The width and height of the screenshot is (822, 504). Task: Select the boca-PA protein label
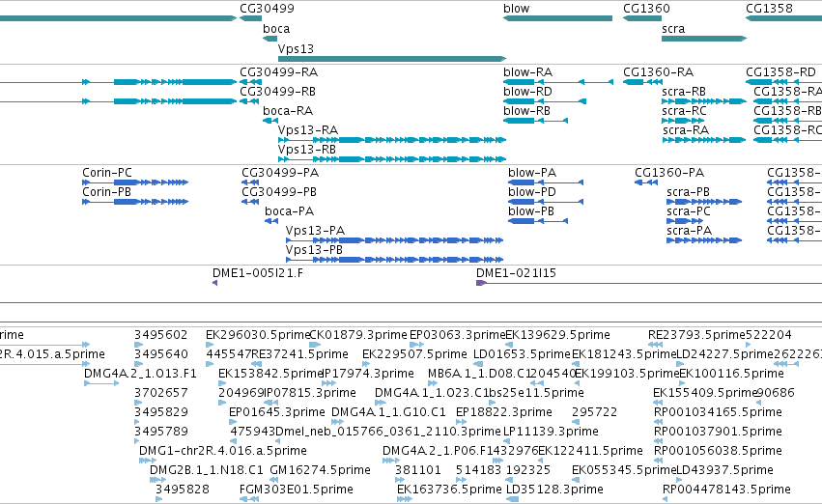[290, 211]
